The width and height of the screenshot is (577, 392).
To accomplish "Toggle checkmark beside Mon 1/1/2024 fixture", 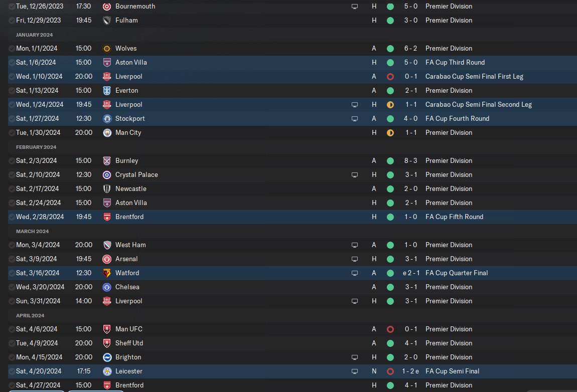I will coord(12,49).
